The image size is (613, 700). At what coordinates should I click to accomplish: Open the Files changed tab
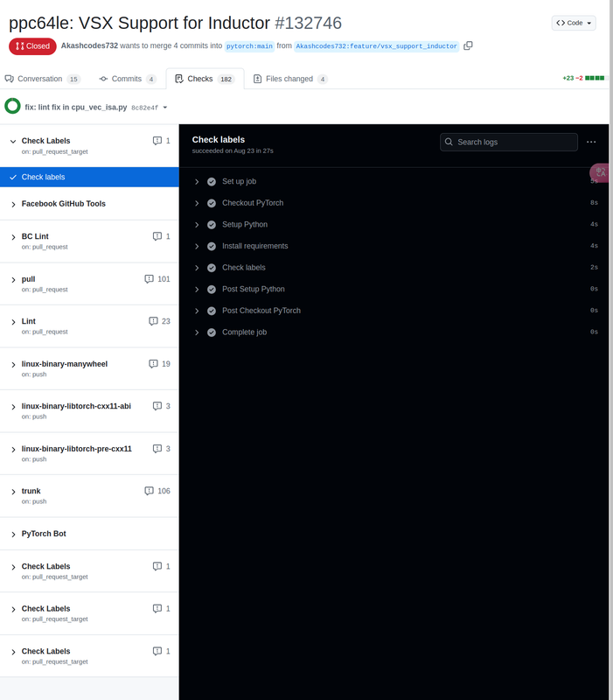pyautogui.click(x=290, y=79)
